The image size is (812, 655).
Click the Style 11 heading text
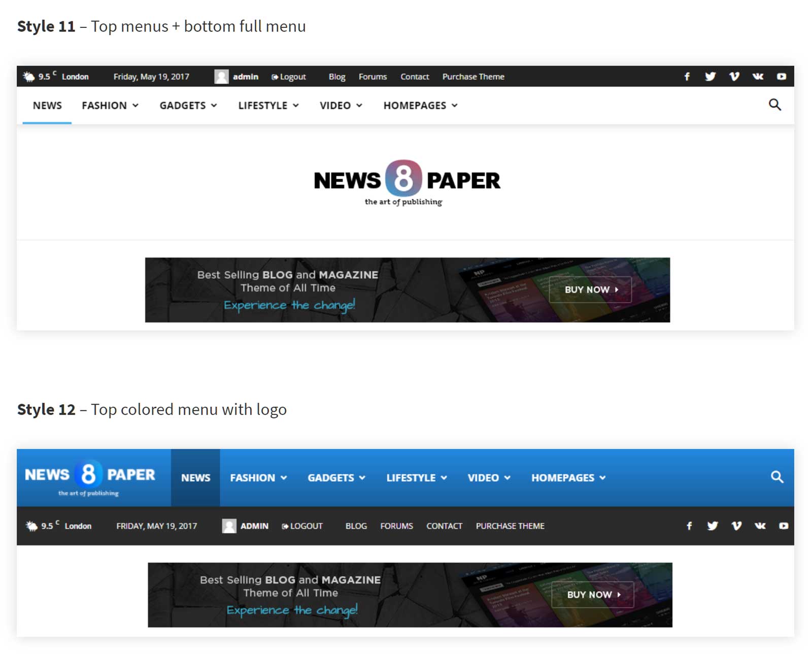point(161,26)
